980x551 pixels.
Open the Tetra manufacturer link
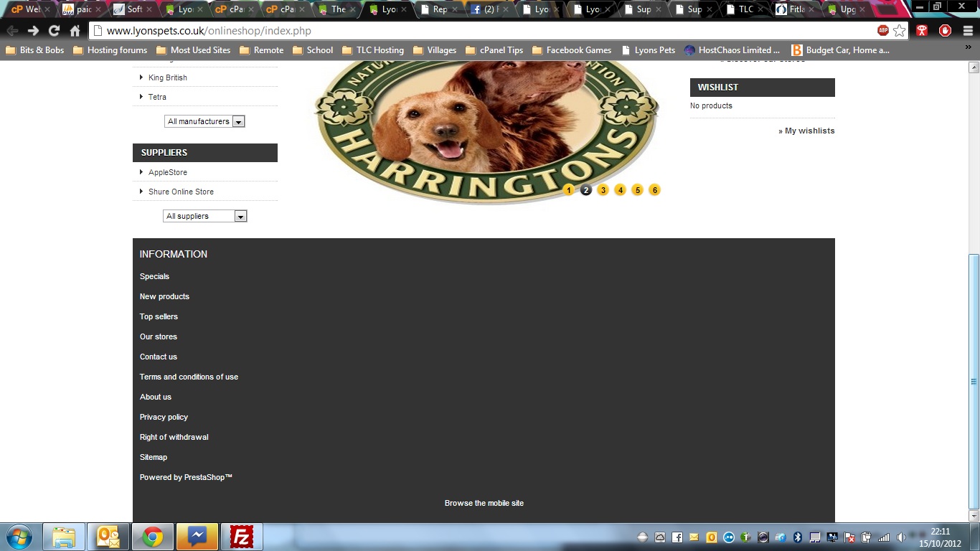pyautogui.click(x=157, y=97)
